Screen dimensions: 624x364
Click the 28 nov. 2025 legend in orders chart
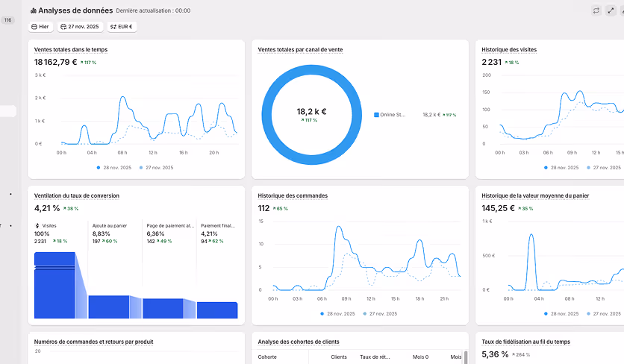[x=337, y=313]
